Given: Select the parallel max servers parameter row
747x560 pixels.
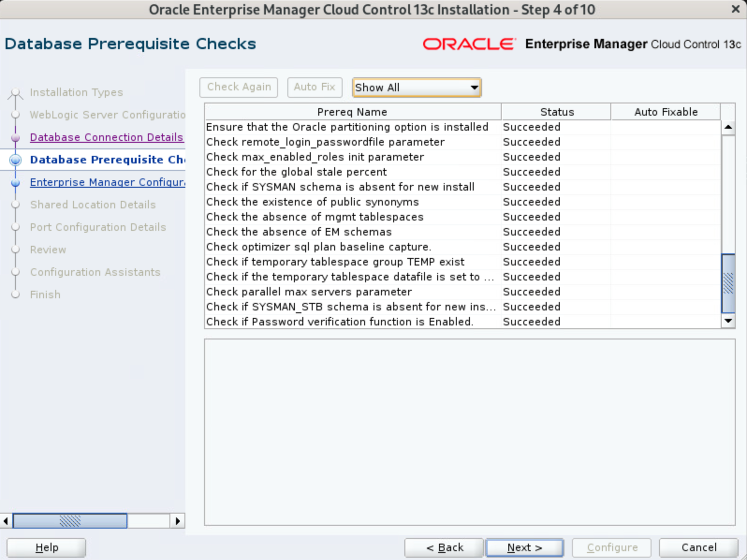Looking at the screenshot, I should (x=462, y=292).
